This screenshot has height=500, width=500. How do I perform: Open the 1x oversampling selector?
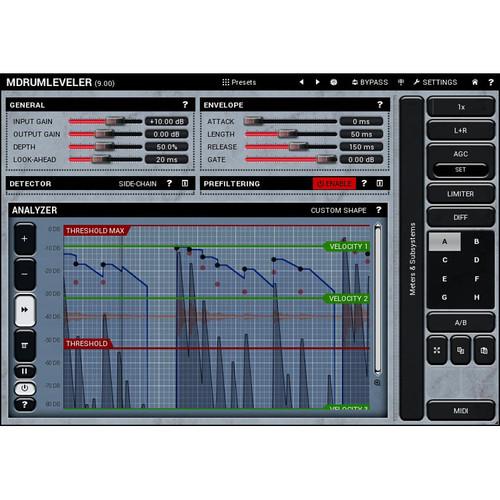[461, 107]
